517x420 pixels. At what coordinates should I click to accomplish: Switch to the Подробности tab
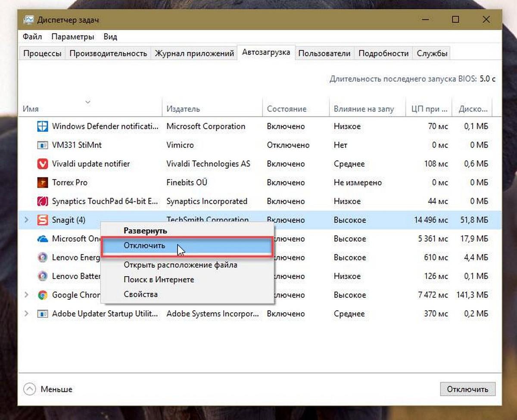tap(383, 53)
